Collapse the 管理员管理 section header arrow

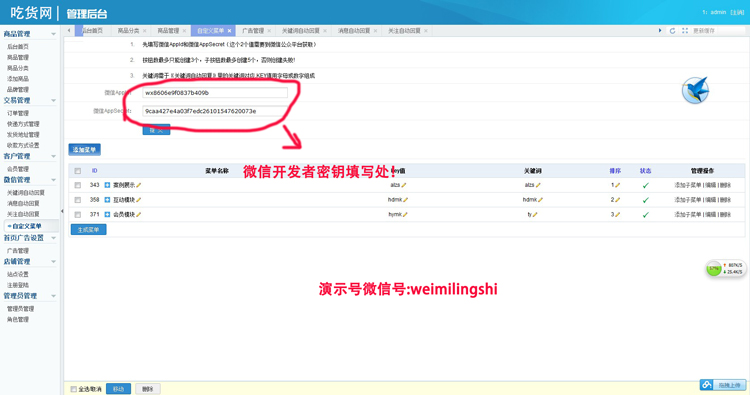coord(54,296)
